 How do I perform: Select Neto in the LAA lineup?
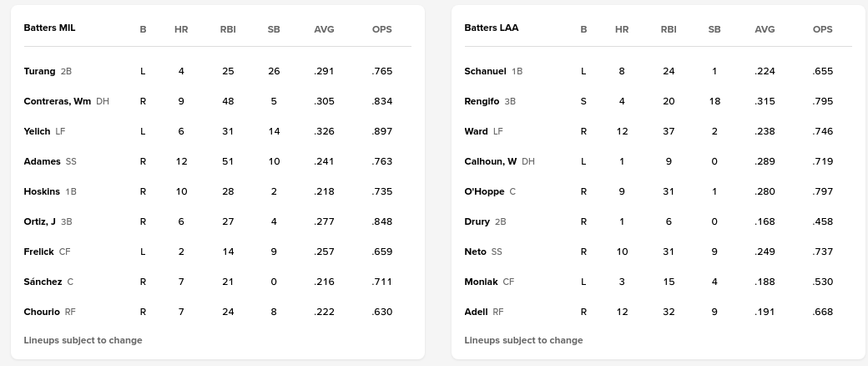coord(475,252)
